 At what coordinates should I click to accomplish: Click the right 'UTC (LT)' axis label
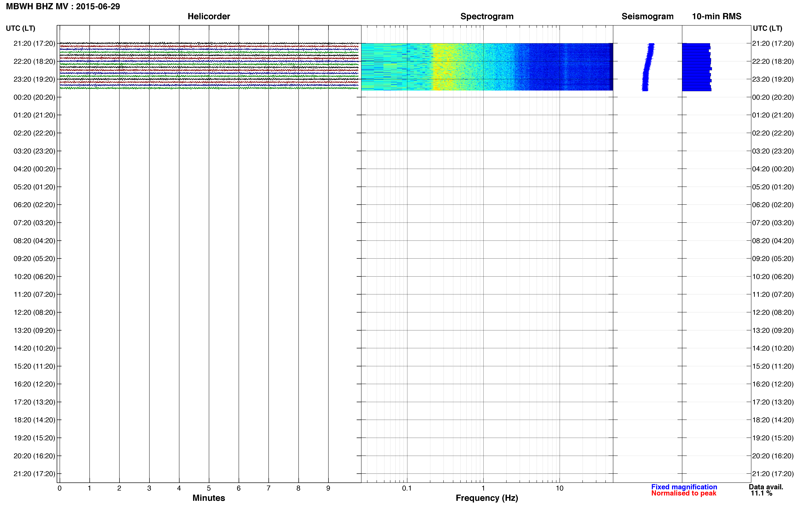tap(767, 28)
